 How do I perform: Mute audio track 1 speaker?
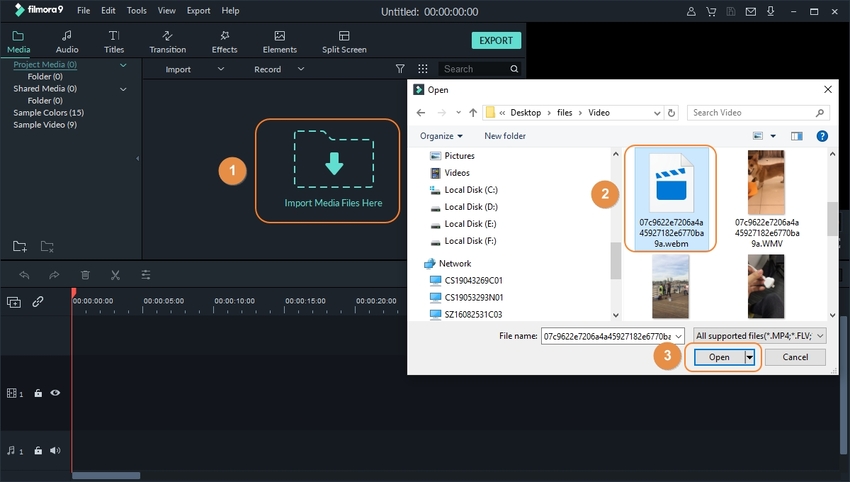pyautogui.click(x=55, y=450)
